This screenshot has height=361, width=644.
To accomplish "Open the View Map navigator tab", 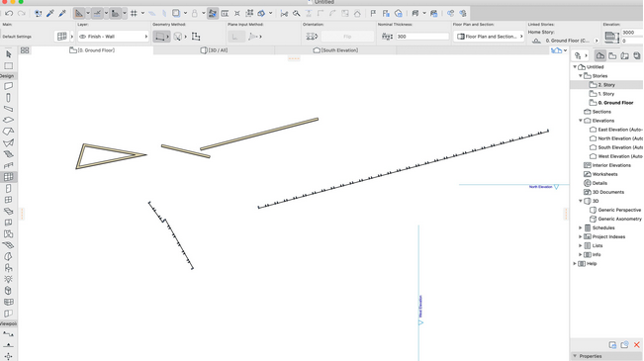I will 612,55.
